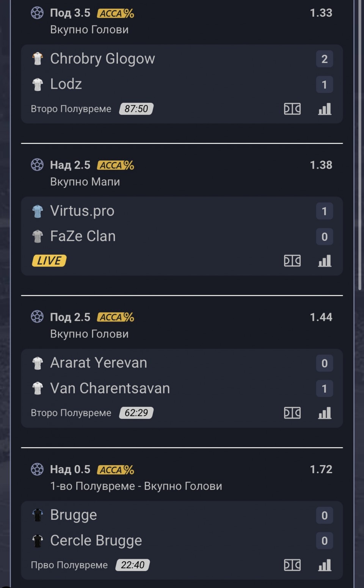This screenshot has width=364, height=588.
Task: Click the Cercle Brugge team name
Action: [96, 540]
